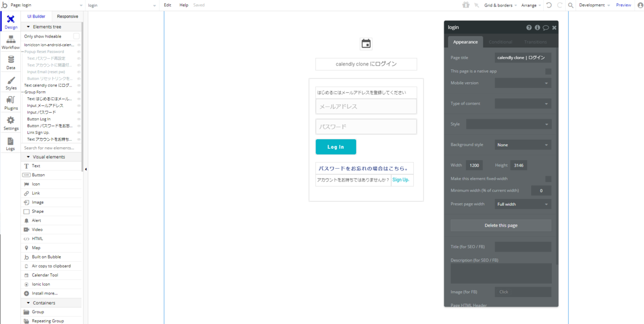Screen dimensions: 644x324
Task: Open the Logs section
Action: (x=11, y=144)
